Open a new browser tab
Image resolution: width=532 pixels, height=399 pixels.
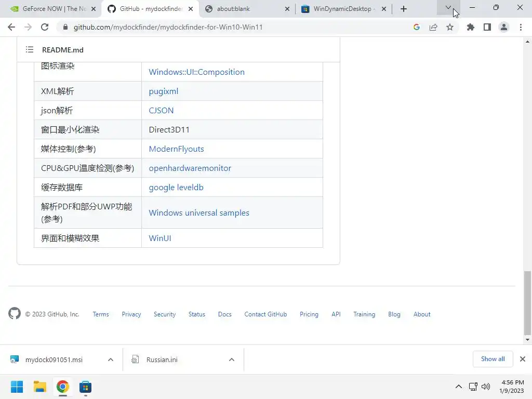point(403,9)
